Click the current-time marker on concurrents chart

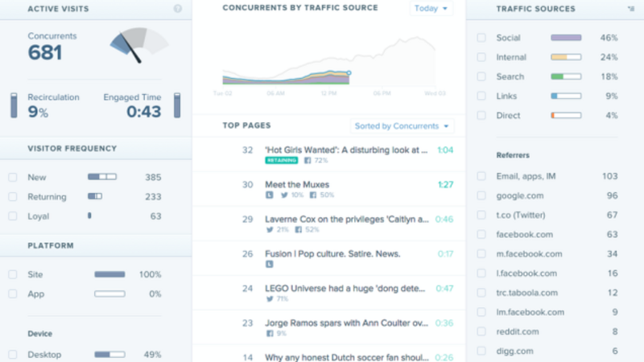pyautogui.click(x=349, y=72)
